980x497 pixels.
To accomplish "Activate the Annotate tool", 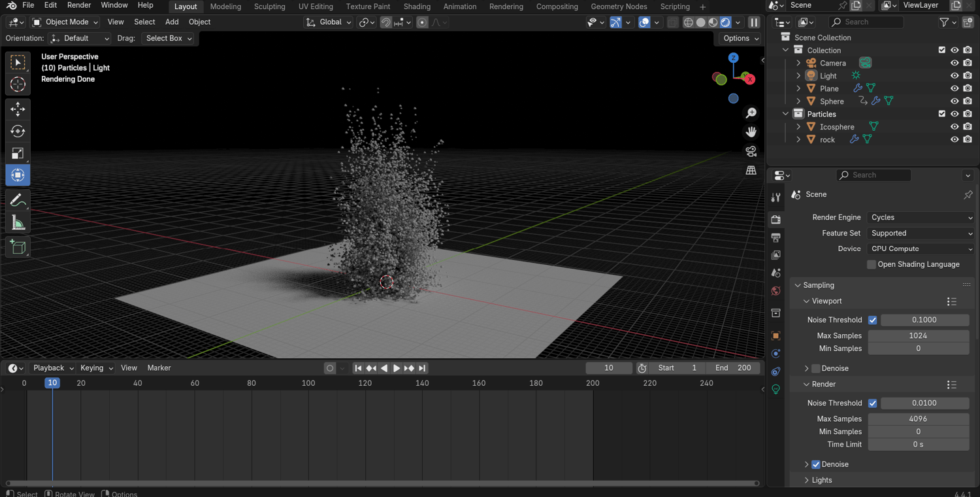I will pos(18,200).
